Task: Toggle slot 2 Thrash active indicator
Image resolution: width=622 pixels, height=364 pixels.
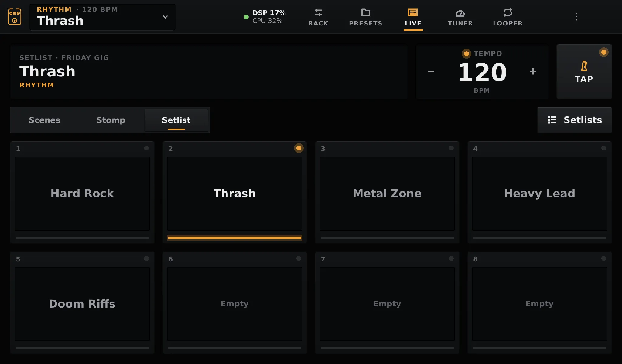Action: (299, 148)
